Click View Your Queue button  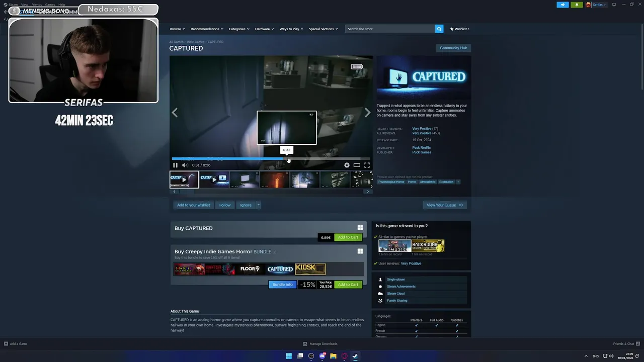tap(445, 205)
